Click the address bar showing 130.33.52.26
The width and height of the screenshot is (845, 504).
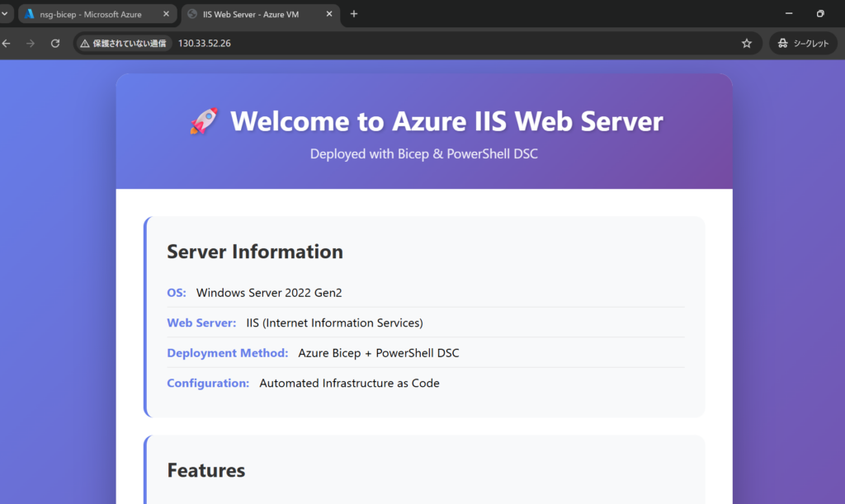click(x=413, y=43)
